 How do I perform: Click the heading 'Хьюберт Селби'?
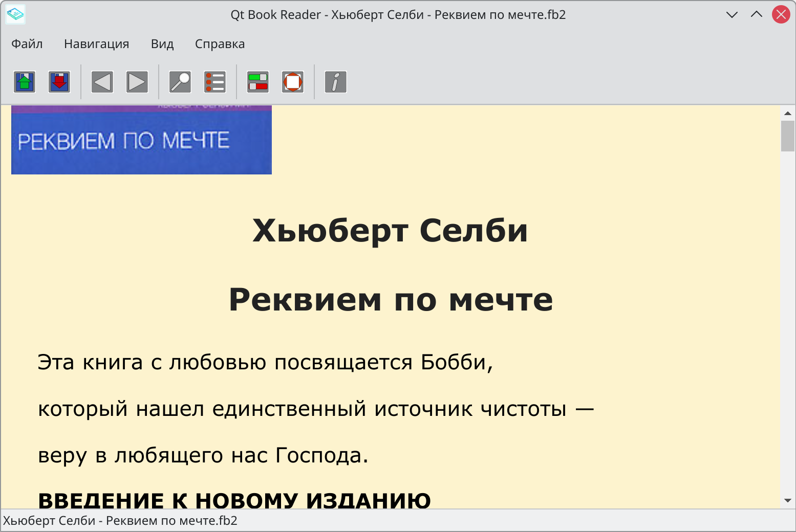390,230
